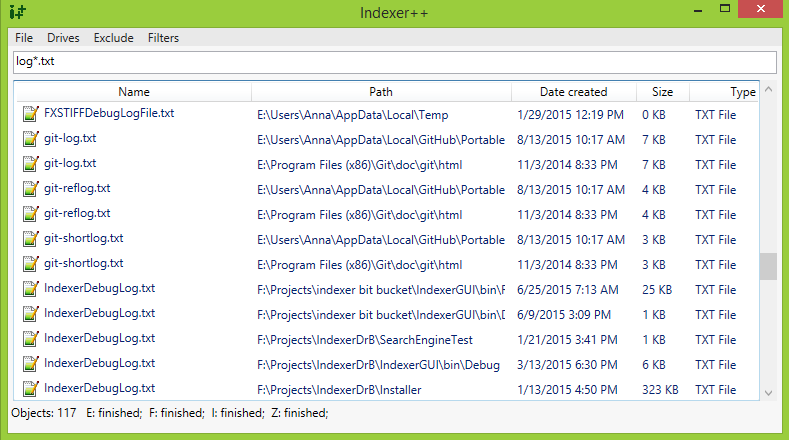Viewport: 789px width, 440px height.
Task: Click the file icon for IndexerDebugLog.txt in SearchEngineTest
Action: (31, 339)
